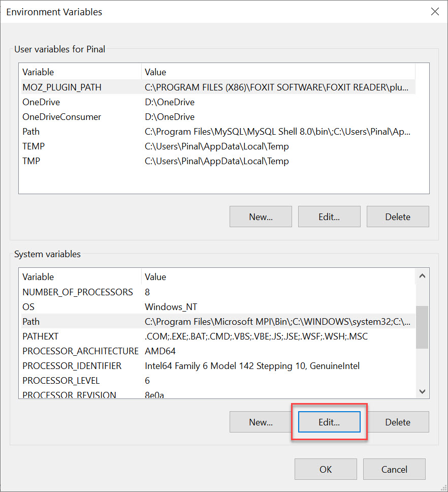Screen dimensions: 448x492
Task: Close the Environment Variables dialog
Action: (x=434, y=12)
